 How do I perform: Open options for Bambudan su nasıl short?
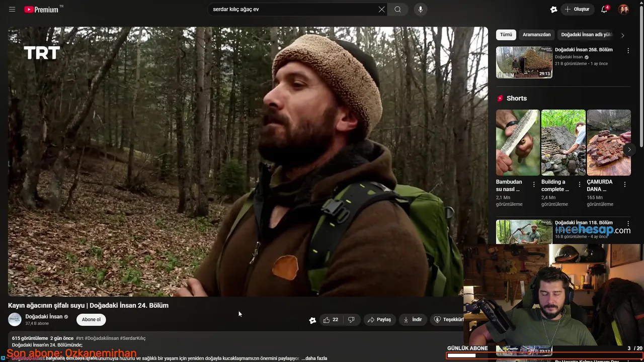click(x=534, y=185)
